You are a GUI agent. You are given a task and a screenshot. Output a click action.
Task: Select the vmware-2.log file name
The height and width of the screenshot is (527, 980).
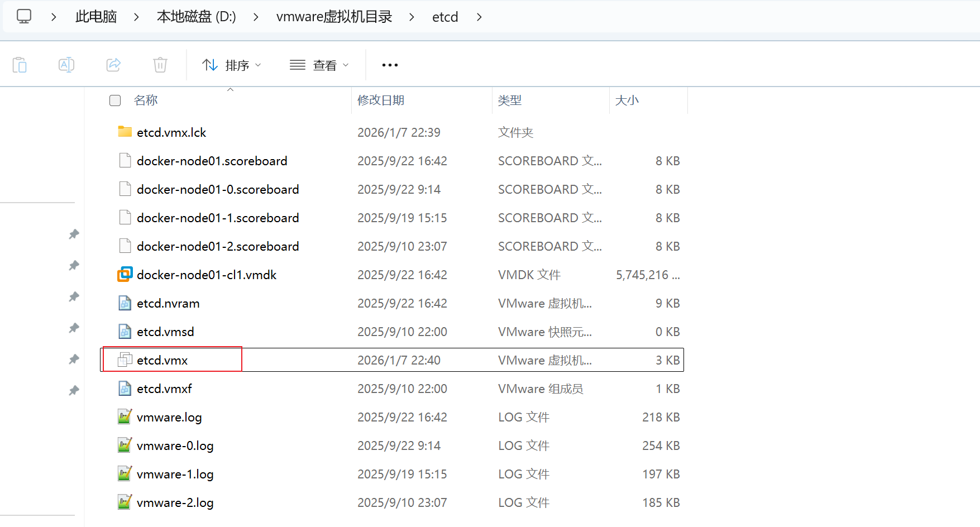[175, 502]
